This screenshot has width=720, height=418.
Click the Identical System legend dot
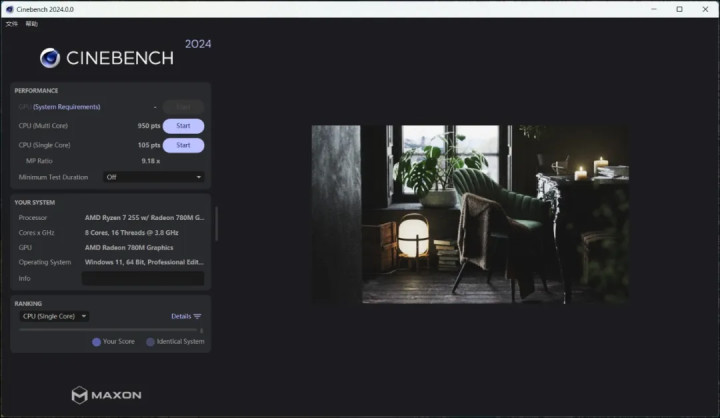[x=150, y=342]
